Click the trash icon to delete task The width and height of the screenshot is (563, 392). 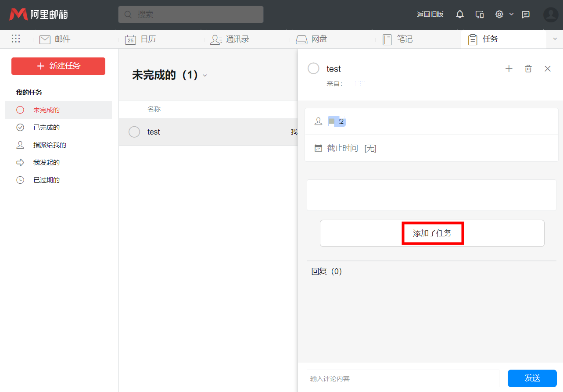pyautogui.click(x=528, y=69)
